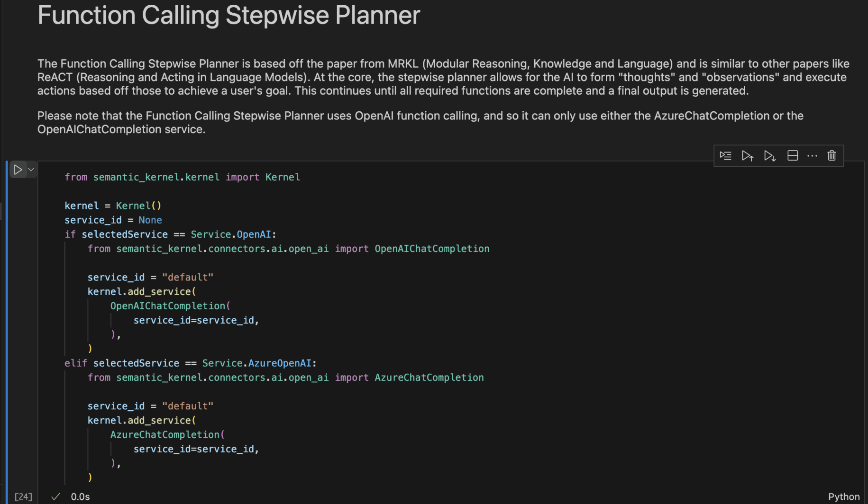This screenshot has height=504, width=868.
Task: Click the Run by Line icon
Action: 725,156
